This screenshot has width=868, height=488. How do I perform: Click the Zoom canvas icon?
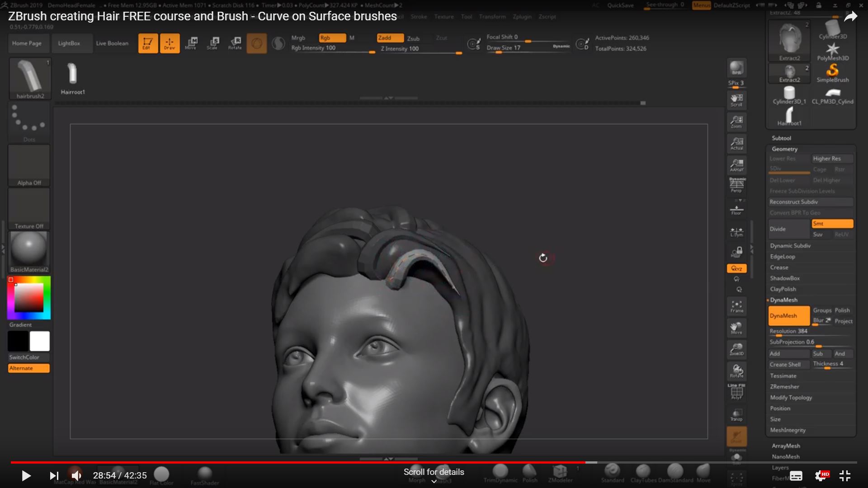(x=736, y=122)
